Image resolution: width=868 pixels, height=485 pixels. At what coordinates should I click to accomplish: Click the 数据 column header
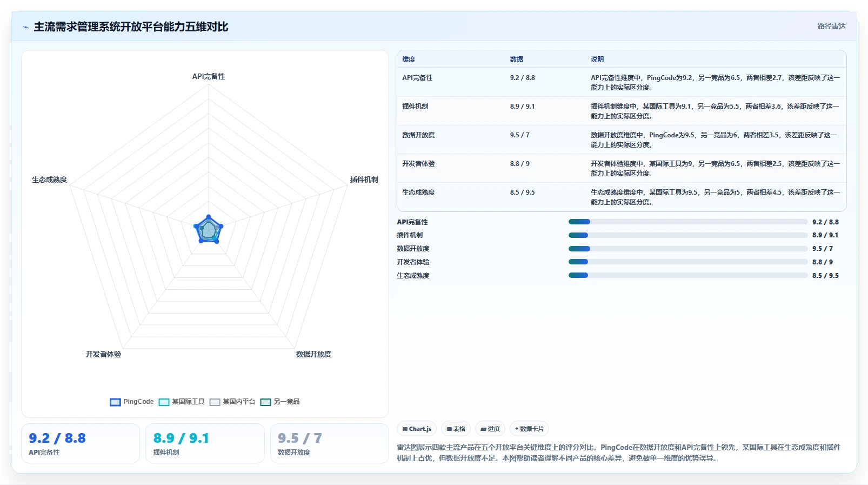click(x=516, y=59)
